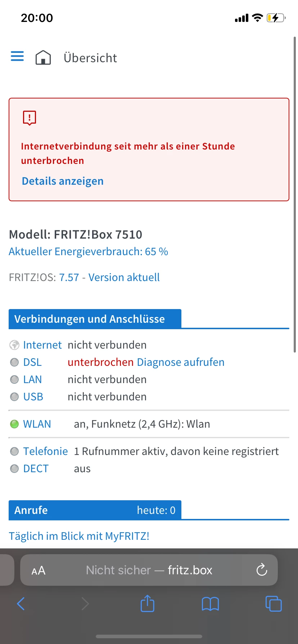Viewport: 298px width, 644px height.
Task: Open the Aktueller Energieverbrauch link
Action: click(x=88, y=252)
